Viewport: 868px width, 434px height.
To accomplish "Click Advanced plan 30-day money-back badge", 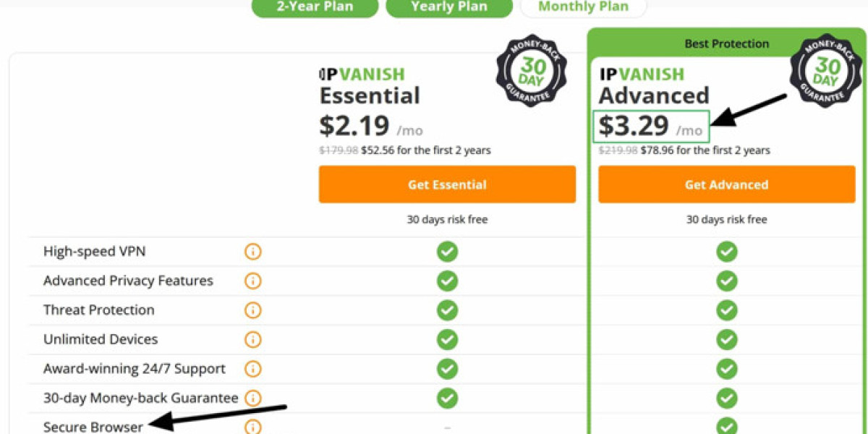I will [825, 70].
